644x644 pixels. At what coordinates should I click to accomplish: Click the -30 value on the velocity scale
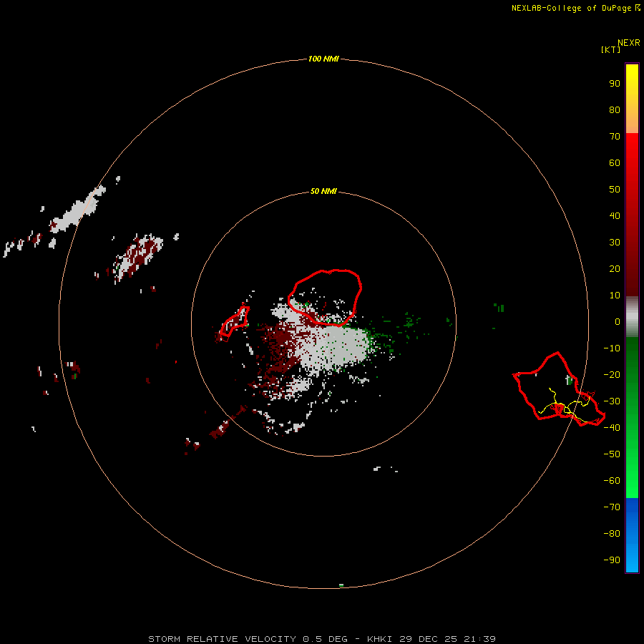point(612,401)
